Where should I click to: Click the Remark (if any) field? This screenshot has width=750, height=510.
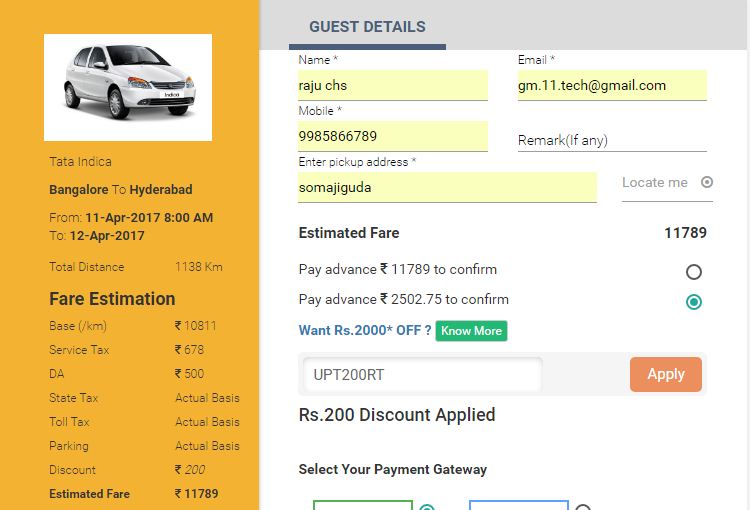click(x=611, y=140)
